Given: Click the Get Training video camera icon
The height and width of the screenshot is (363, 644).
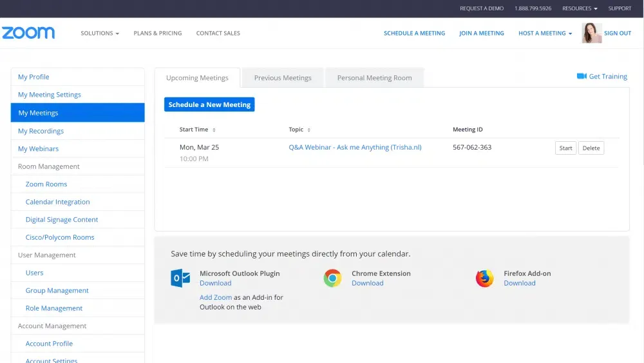Looking at the screenshot, I should (x=582, y=76).
